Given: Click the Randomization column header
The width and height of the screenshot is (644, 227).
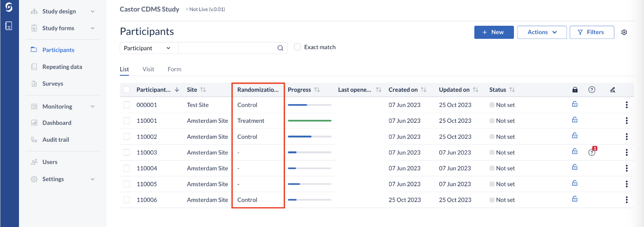Looking at the screenshot, I should [x=258, y=90].
